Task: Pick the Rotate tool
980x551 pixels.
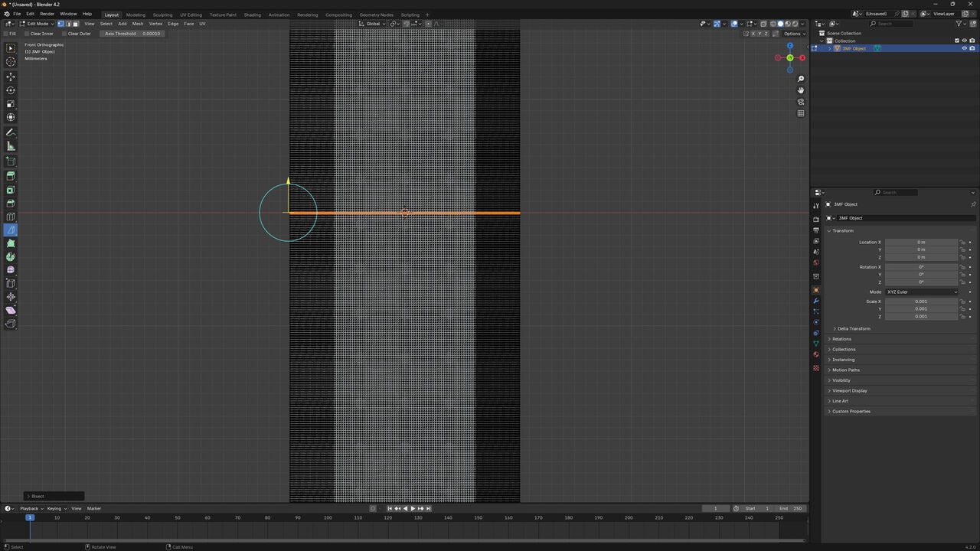Action: (x=11, y=90)
